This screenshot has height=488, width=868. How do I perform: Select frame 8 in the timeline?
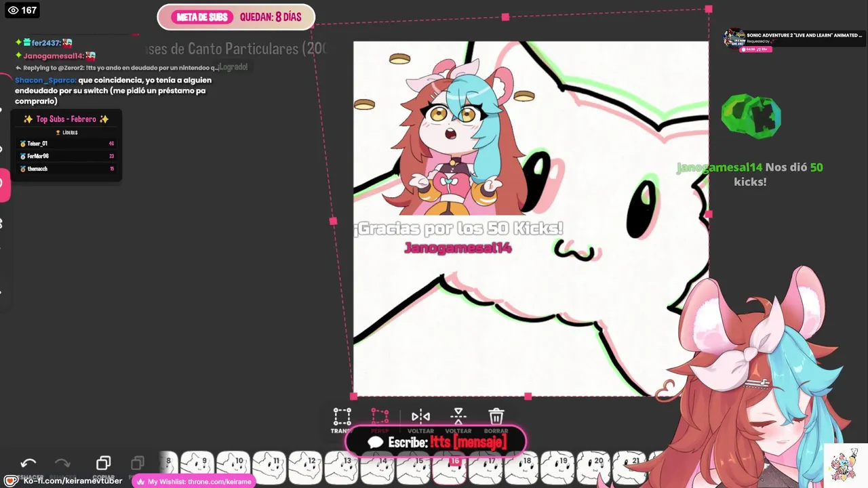click(168, 468)
